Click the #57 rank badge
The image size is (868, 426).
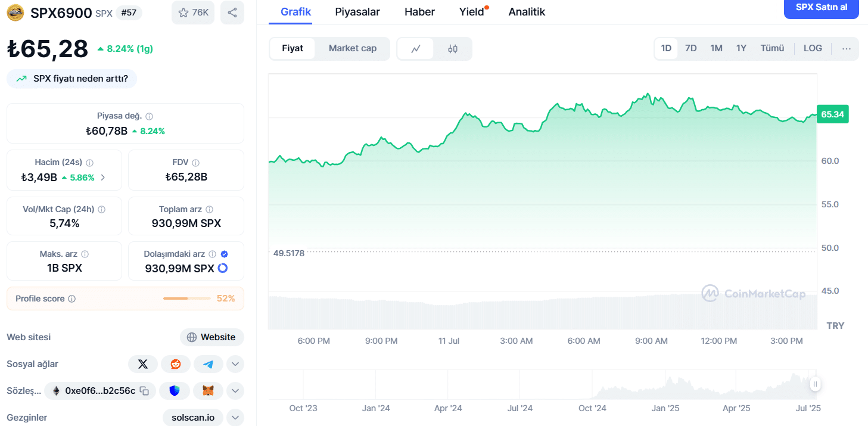pyautogui.click(x=128, y=13)
